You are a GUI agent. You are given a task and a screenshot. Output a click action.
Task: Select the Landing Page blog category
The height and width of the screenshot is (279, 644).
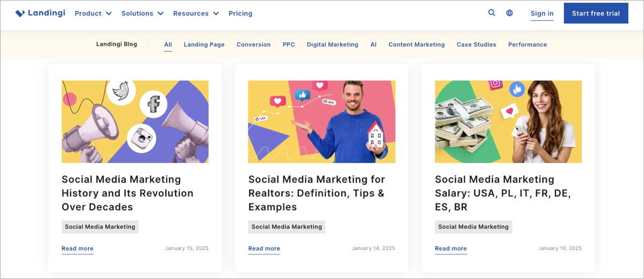coord(204,45)
